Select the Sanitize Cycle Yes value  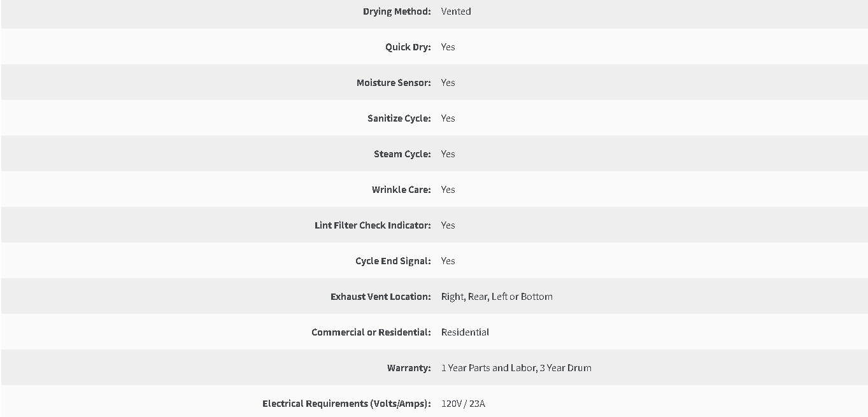point(448,118)
